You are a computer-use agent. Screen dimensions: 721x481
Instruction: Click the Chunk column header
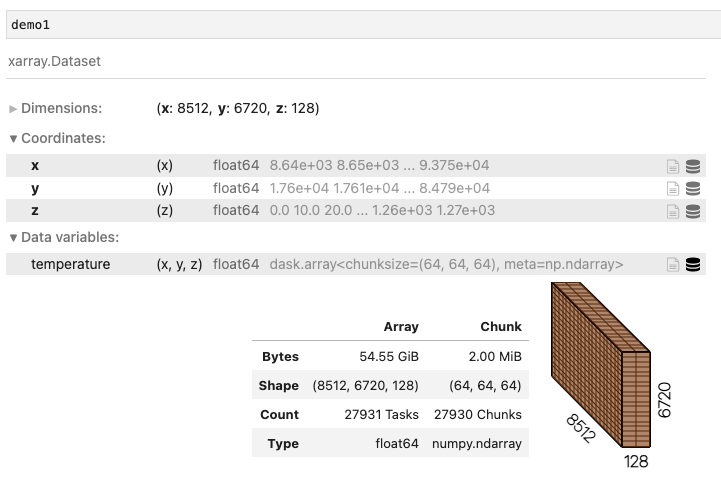pos(501,326)
